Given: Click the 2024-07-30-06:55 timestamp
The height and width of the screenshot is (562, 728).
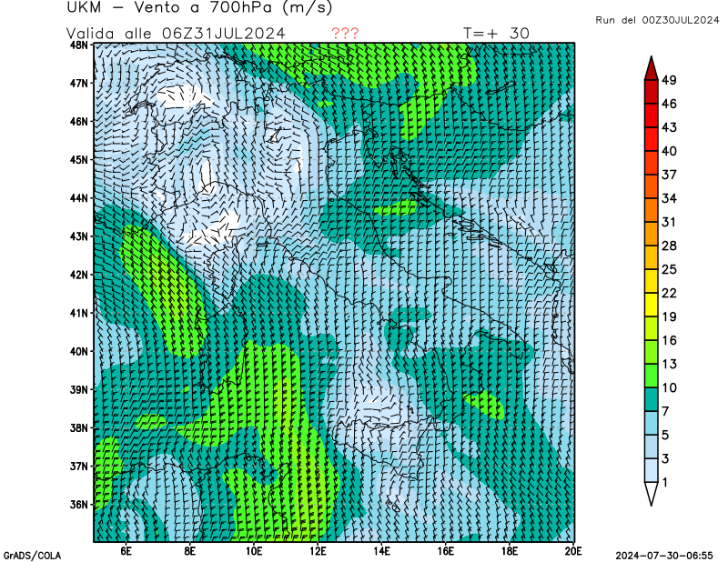Looking at the screenshot, I should (x=663, y=555).
